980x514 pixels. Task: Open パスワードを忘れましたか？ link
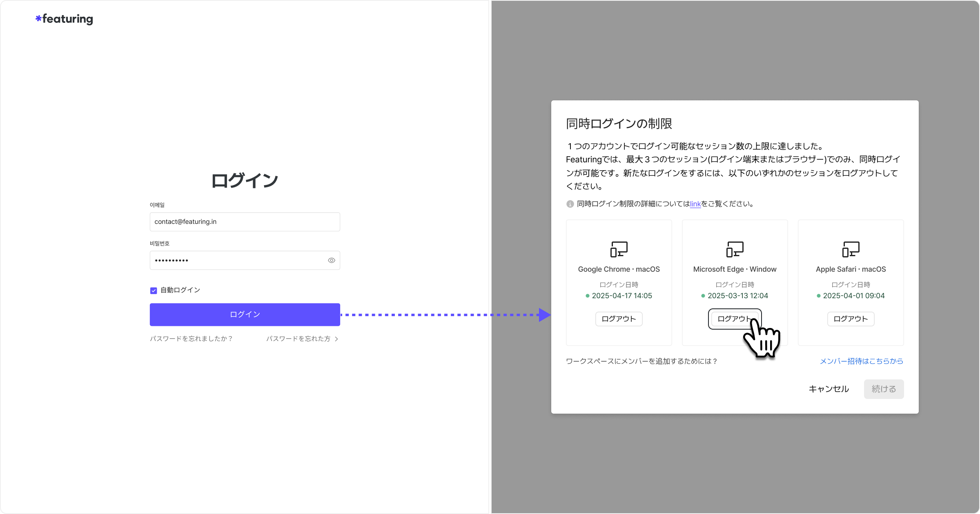[x=191, y=339]
